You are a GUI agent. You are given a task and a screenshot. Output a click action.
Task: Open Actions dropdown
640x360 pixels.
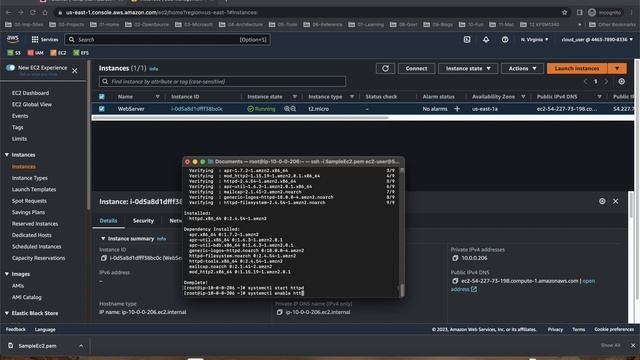pos(522,68)
